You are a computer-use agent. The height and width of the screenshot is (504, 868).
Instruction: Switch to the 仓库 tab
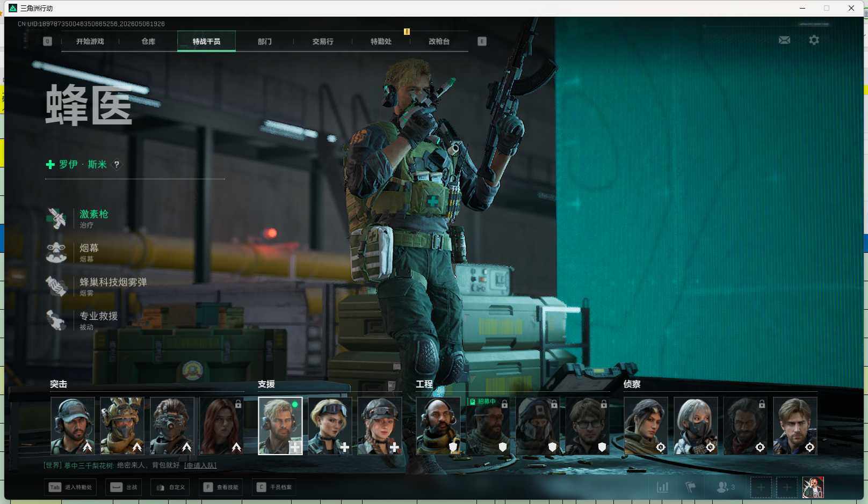tap(148, 41)
